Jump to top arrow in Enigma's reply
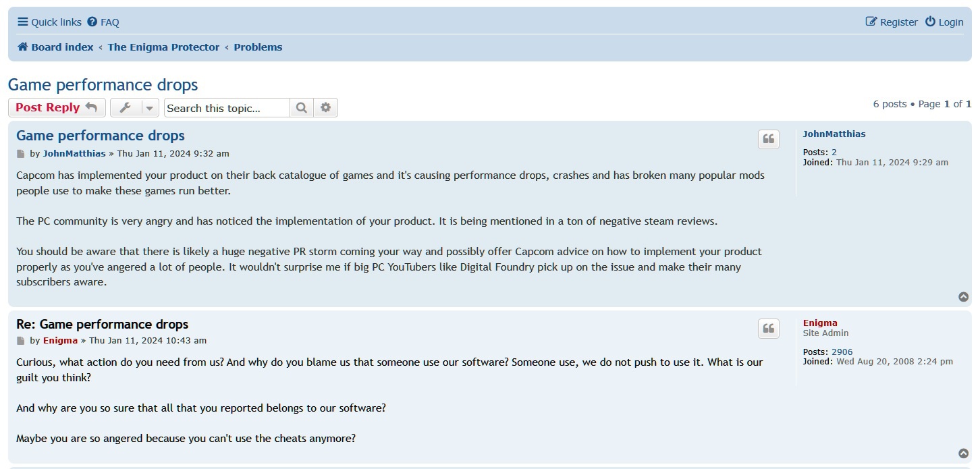The width and height of the screenshot is (980, 469). click(964, 453)
